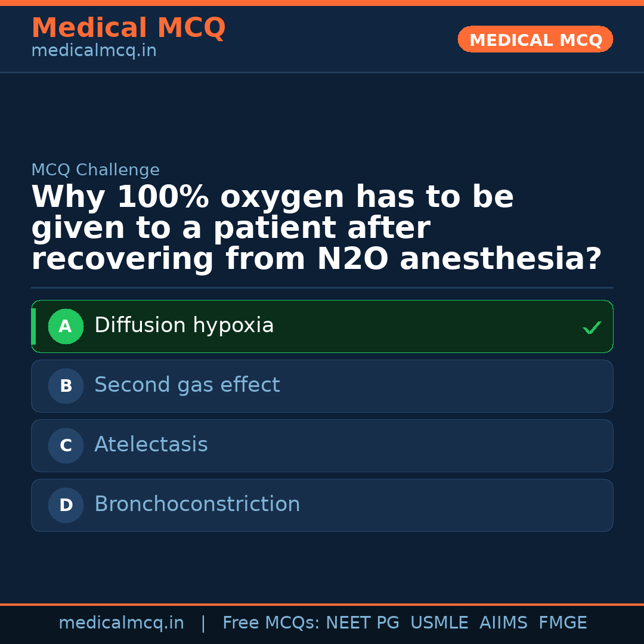Viewport: 644px width, 644px height.
Task: Open the medicalmcq.in link under the title
Action: [x=94, y=51]
